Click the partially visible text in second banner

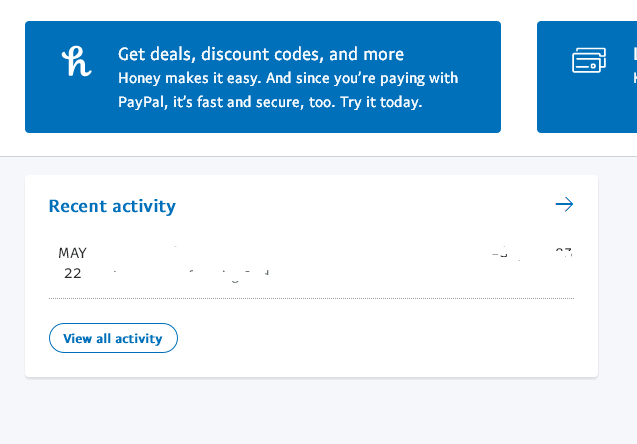634,64
